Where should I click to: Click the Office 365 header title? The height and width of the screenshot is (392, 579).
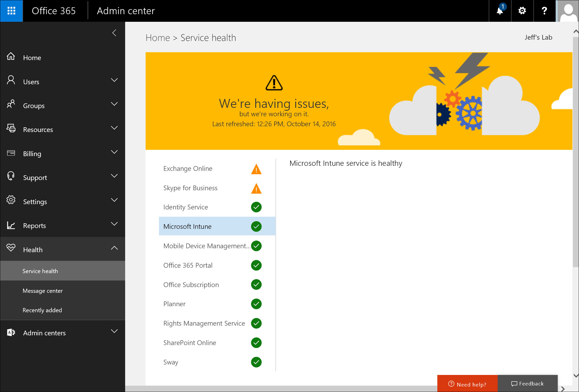click(x=54, y=11)
